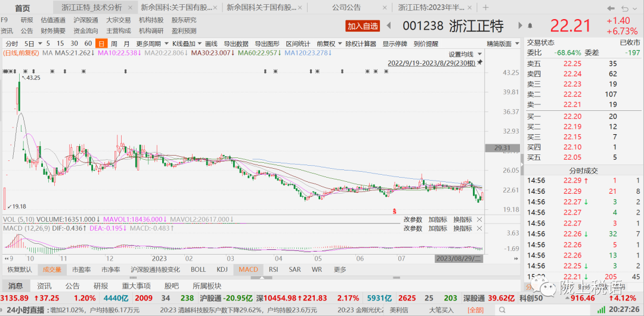
Task: Select the 60 minute period
Action: [88, 44]
